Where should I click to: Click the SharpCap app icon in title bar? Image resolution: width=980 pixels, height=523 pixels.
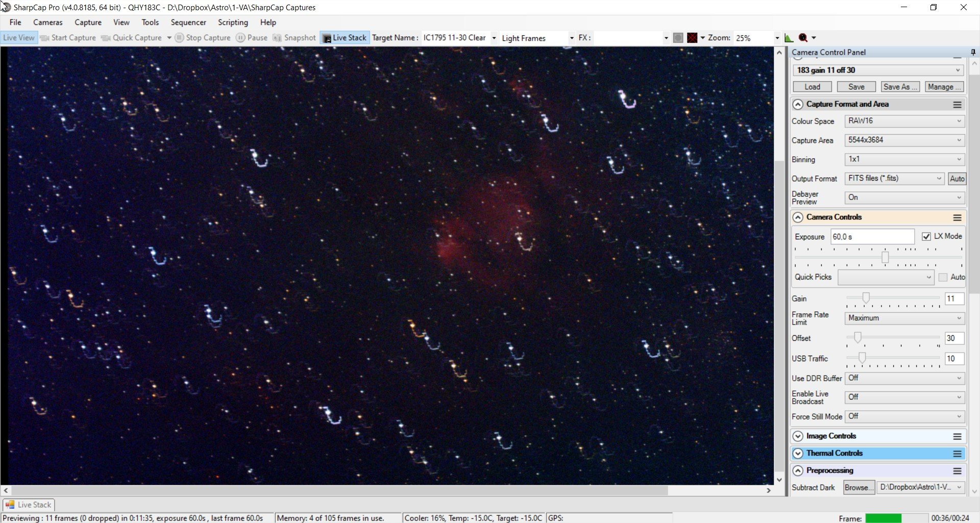point(6,7)
